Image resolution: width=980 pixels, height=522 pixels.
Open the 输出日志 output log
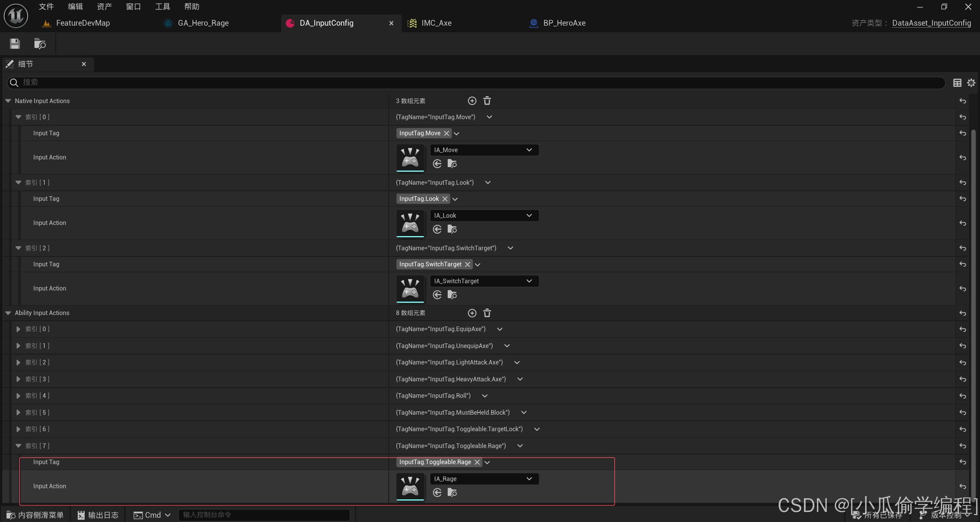click(x=98, y=515)
